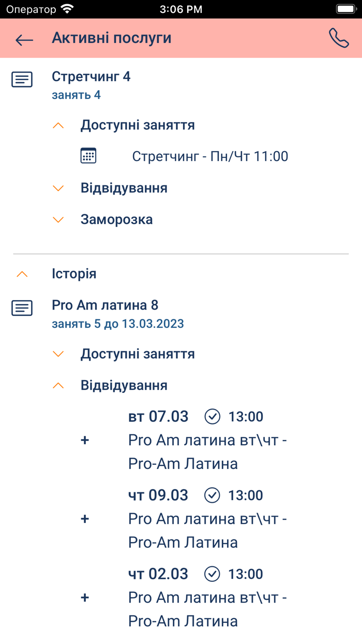
Task: Collapse the Історія section
Action: (x=21, y=274)
